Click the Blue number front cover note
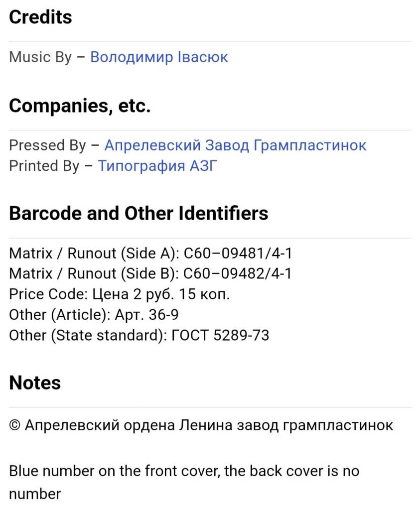 pyautogui.click(x=184, y=482)
